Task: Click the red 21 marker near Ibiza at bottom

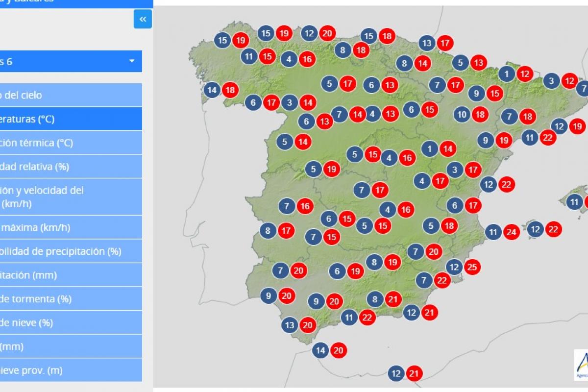Action: [413, 373]
